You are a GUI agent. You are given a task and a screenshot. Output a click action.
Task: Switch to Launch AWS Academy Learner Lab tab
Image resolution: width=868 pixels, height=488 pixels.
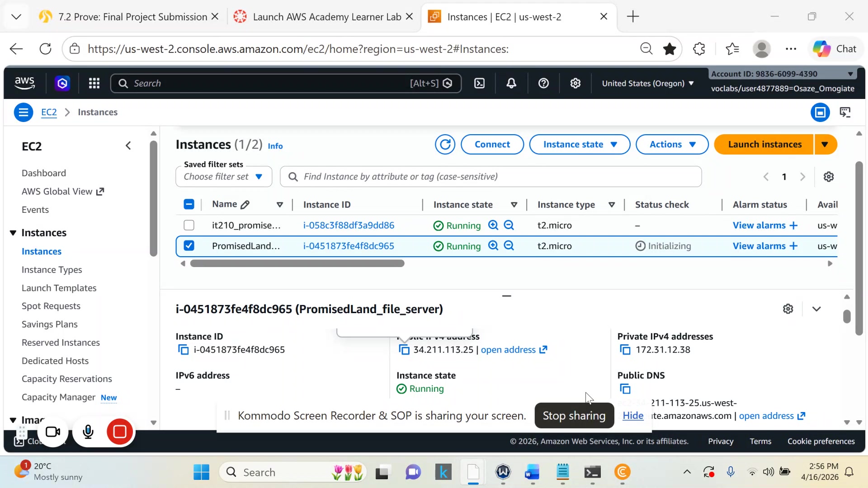[x=326, y=17]
